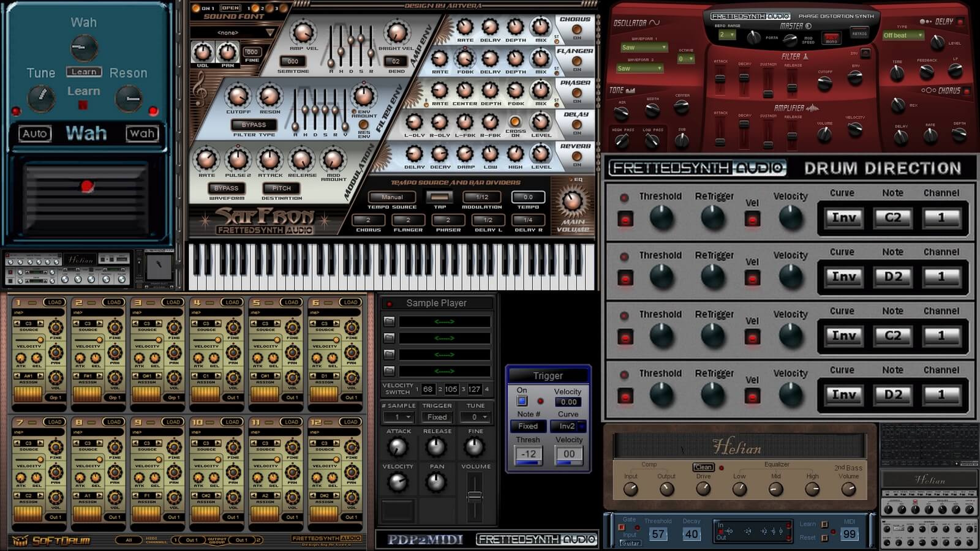Select the Auto mode on the Wah pedal
This screenshot has width=980, height=551.
35,133
